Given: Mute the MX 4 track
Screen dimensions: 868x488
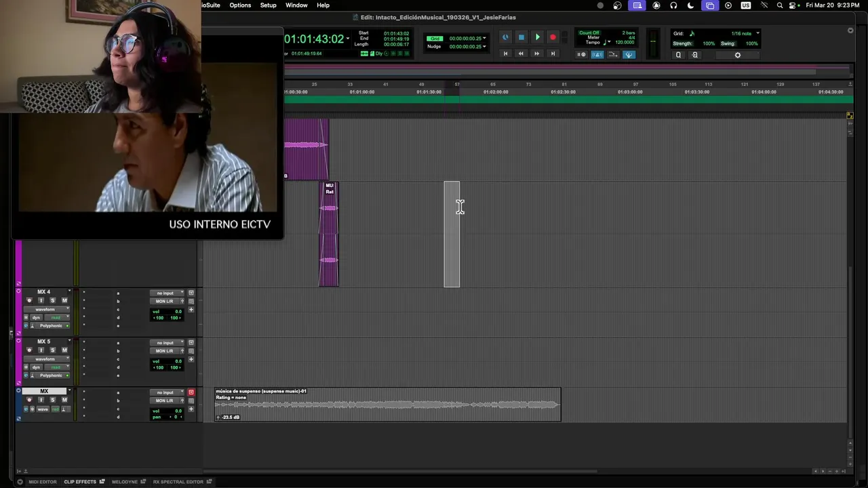Looking at the screenshot, I should pos(64,300).
